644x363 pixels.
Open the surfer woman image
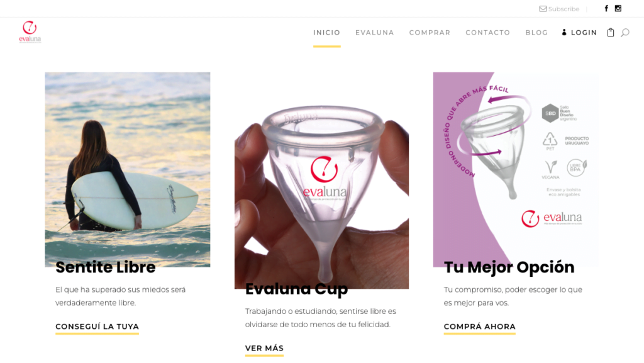(127, 169)
